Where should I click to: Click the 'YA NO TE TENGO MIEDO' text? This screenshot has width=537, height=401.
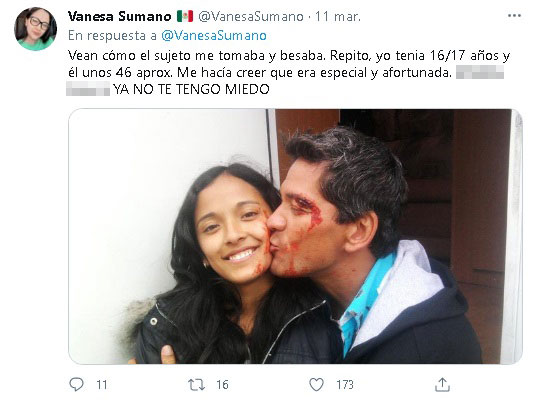[x=191, y=89]
